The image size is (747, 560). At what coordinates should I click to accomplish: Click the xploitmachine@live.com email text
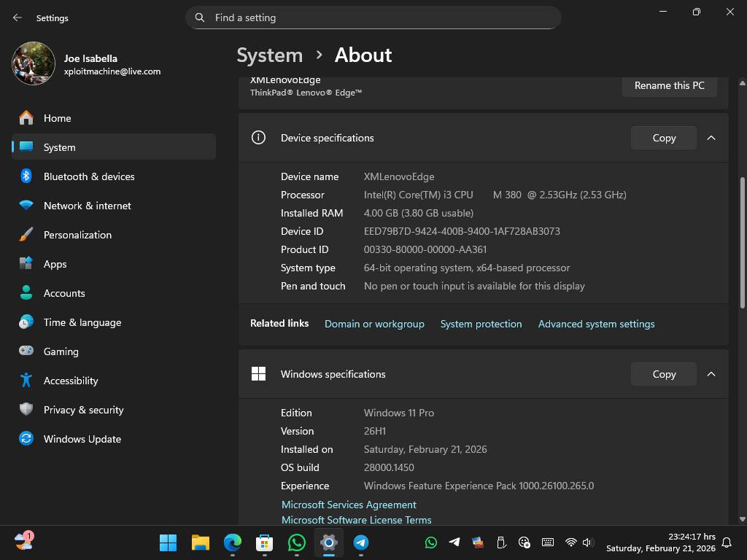112,71
